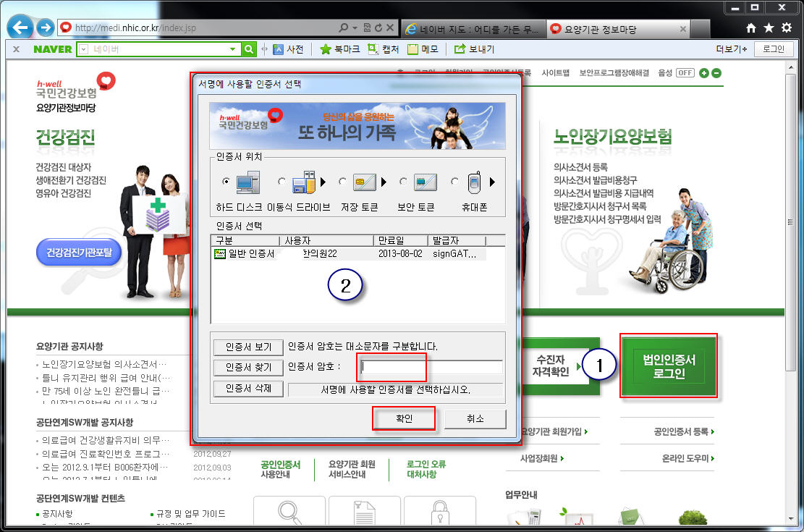Expand the 더보기+ toolbar menu
Viewport: 804px width, 532px height.
[x=731, y=49]
